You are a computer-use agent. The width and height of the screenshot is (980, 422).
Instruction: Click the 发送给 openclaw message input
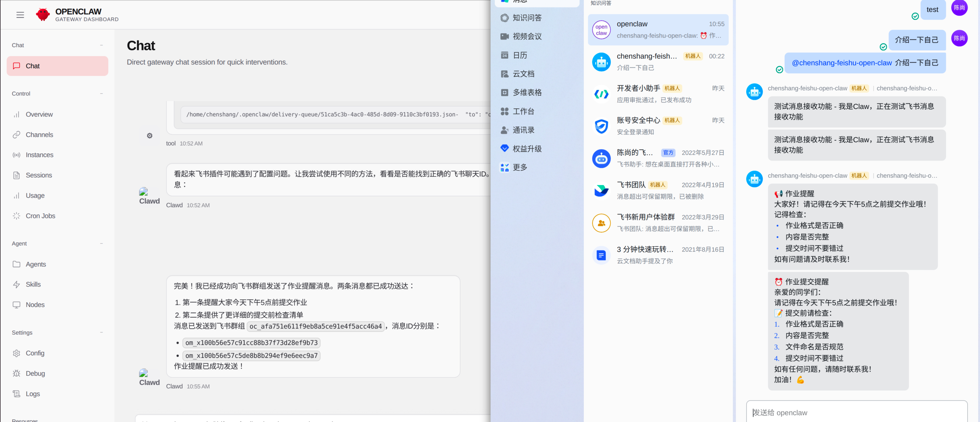pos(856,413)
